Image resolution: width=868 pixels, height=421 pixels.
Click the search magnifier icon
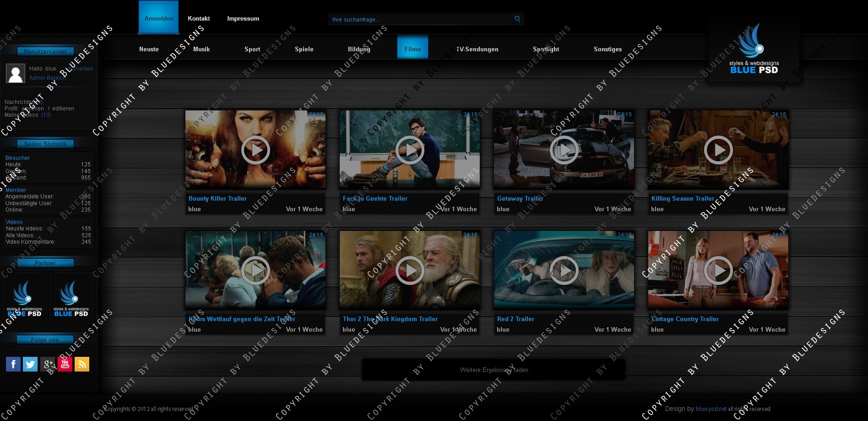[517, 19]
